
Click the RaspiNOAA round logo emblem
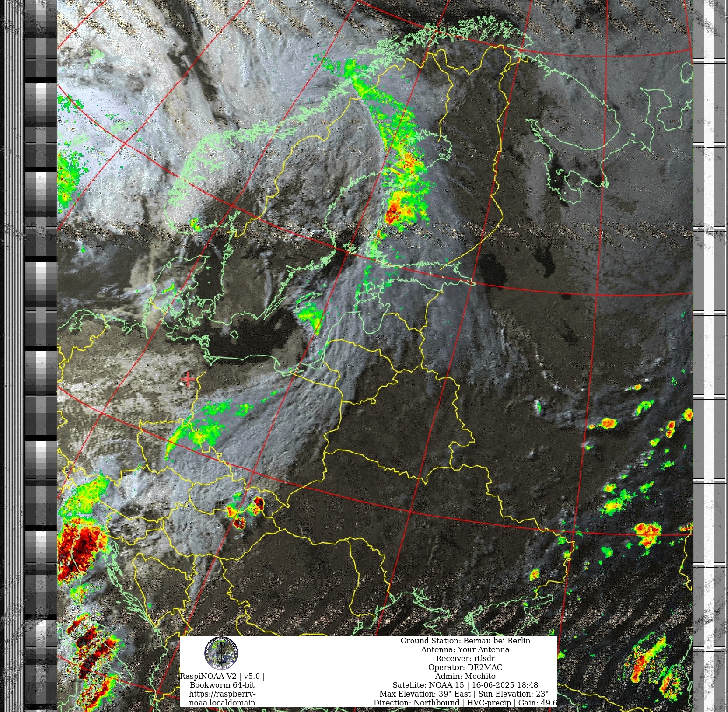tap(221, 653)
